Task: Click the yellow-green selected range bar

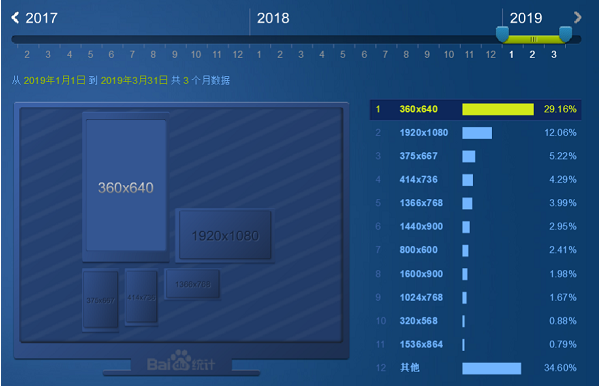Action: pyautogui.click(x=534, y=39)
